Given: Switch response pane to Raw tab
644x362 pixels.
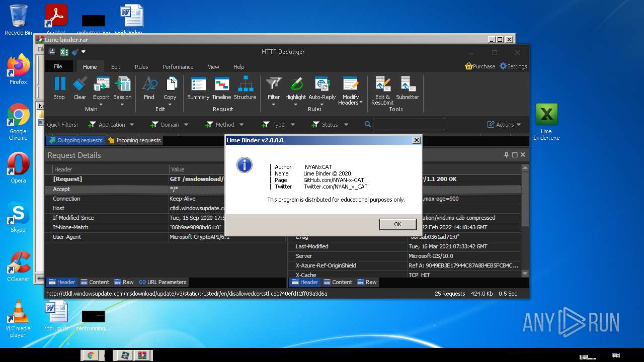Looking at the screenshot, I should (367, 282).
